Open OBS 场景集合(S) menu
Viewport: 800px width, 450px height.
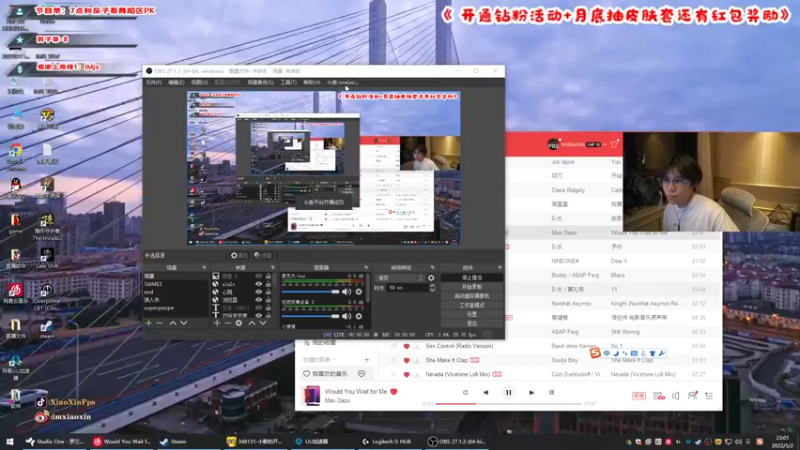point(260,82)
